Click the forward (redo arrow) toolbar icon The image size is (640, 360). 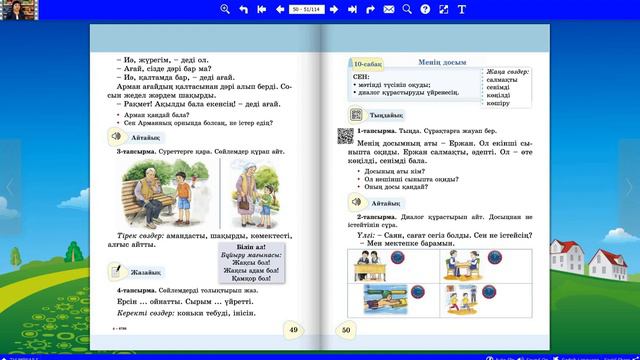tap(371, 9)
